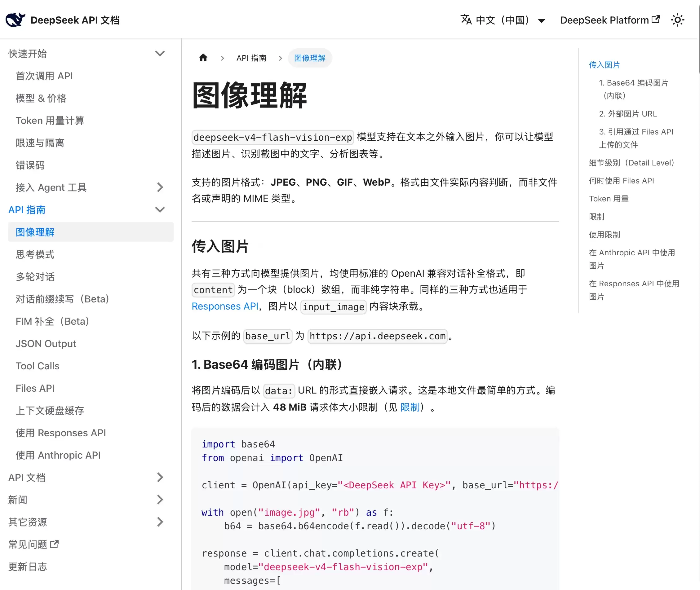Screen dimensions: 700x590
Task: Click the deepseek-v4-flash-vision-exp inline code
Action: pos(273,137)
